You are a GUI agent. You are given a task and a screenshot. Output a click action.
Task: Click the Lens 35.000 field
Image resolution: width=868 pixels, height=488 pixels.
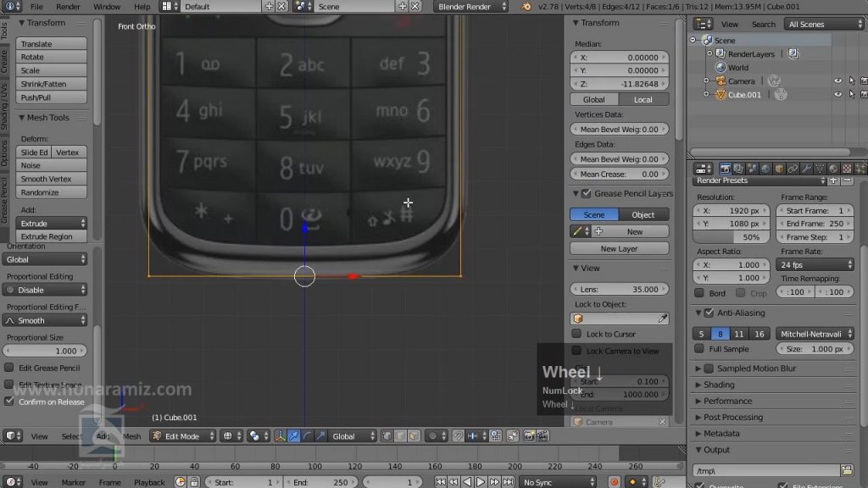[x=620, y=289]
